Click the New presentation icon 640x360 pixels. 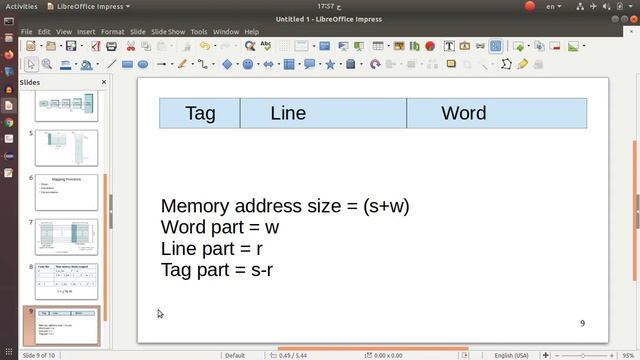[x=31, y=46]
